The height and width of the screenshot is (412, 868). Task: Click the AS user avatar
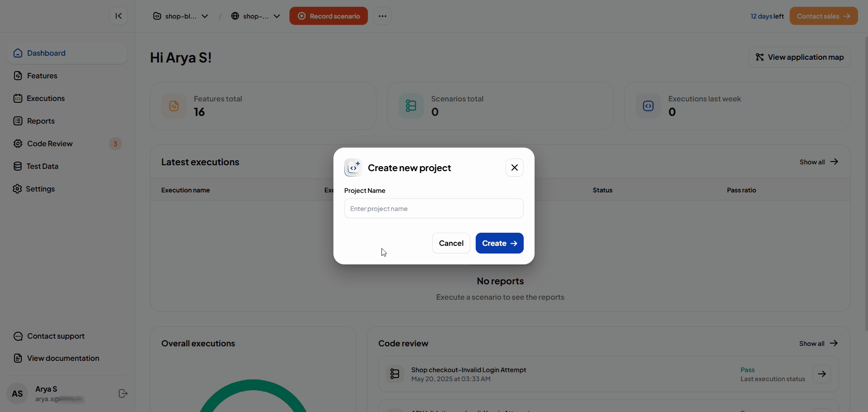point(17,393)
